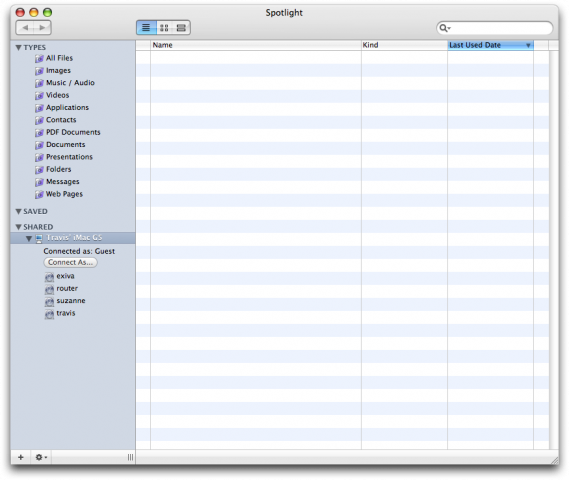Screen dimensions: 569x480
Task: Click the Connect As... button
Action: tap(70, 262)
